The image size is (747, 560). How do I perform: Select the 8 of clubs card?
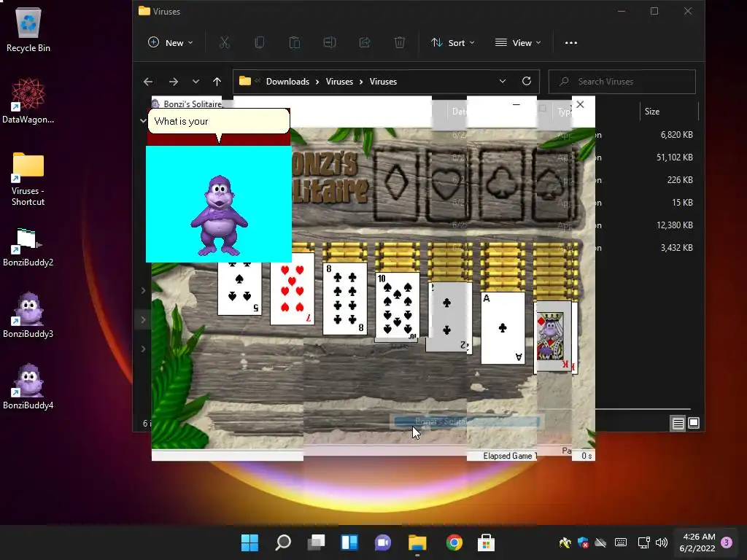(345, 299)
